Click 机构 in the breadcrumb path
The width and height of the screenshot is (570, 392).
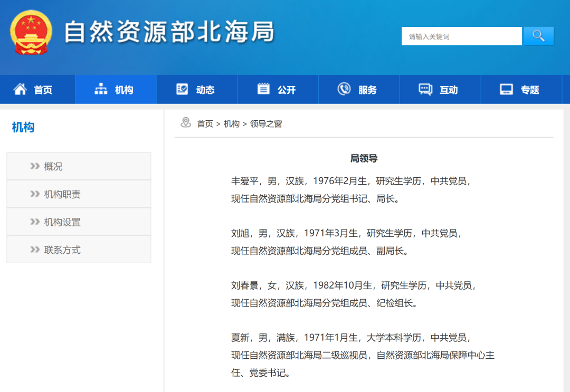pyautogui.click(x=231, y=124)
